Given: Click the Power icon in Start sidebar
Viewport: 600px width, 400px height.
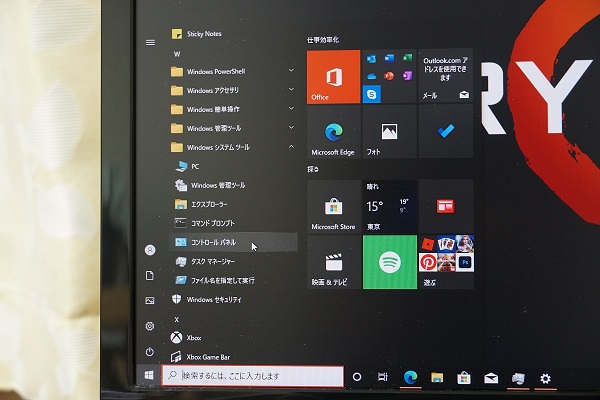Looking at the screenshot, I should coord(150,351).
